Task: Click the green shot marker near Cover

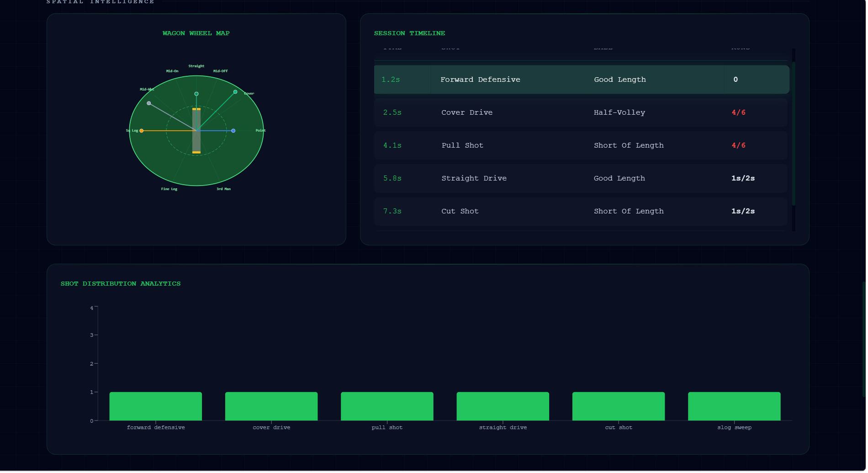Action: [x=235, y=92]
